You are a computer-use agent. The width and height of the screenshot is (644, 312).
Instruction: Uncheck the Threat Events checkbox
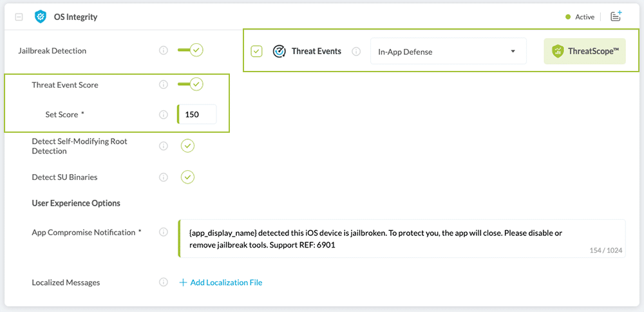[x=256, y=52]
